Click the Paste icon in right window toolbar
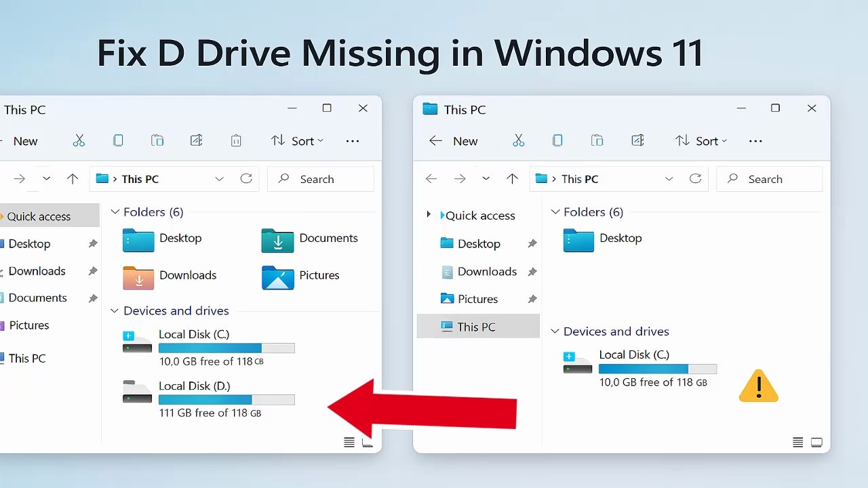This screenshot has height=488, width=868. click(597, 141)
